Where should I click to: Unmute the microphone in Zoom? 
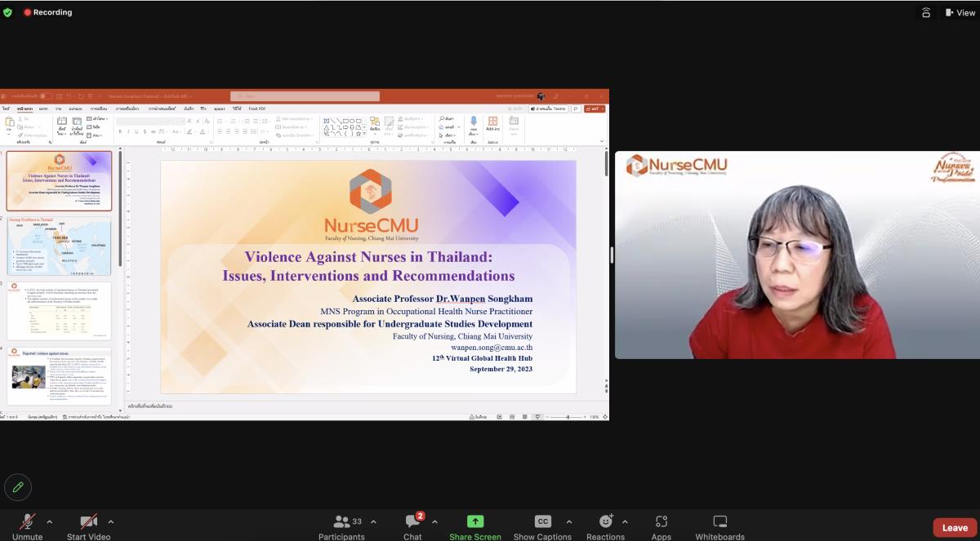point(27,526)
